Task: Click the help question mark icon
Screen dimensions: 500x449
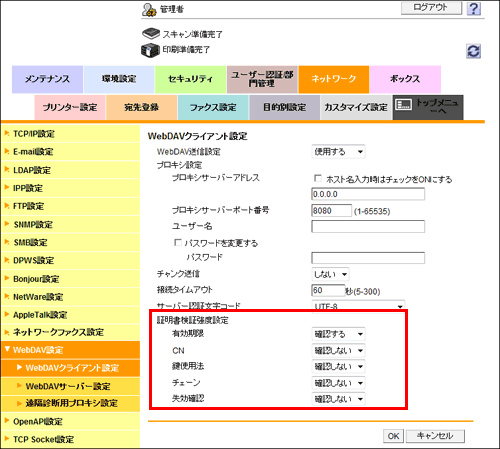Action: pyautogui.click(x=474, y=9)
